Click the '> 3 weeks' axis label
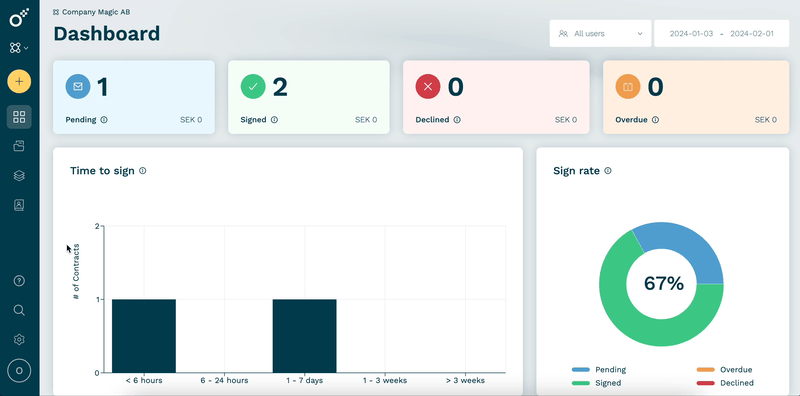 pos(465,380)
